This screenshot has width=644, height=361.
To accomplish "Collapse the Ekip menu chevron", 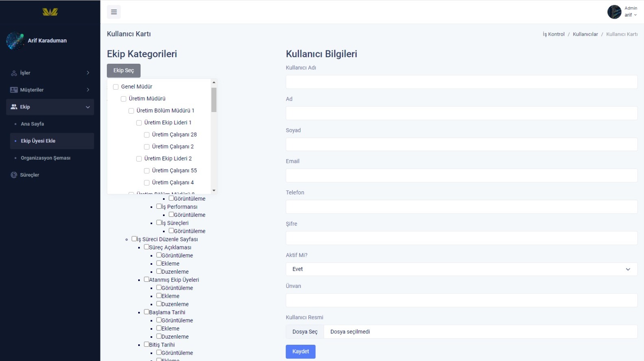I will pos(88,107).
